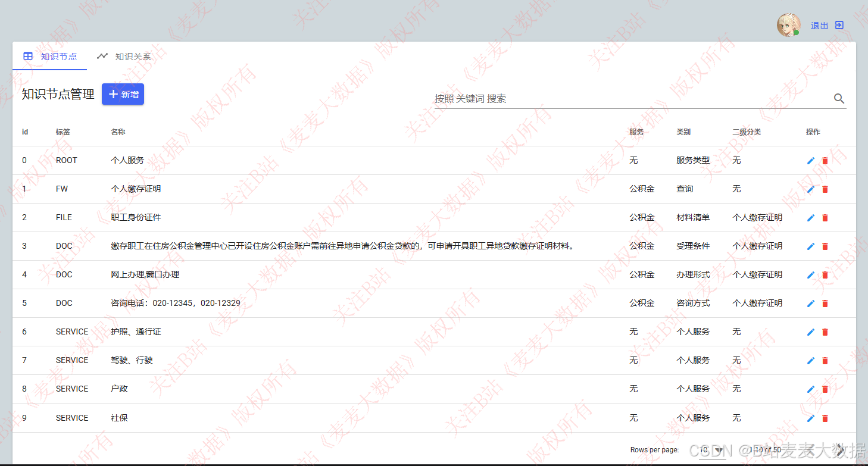Image resolution: width=868 pixels, height=466 pixels.
Task: Edit row 5 咨询电话 pencil icon
Action: 810,304
